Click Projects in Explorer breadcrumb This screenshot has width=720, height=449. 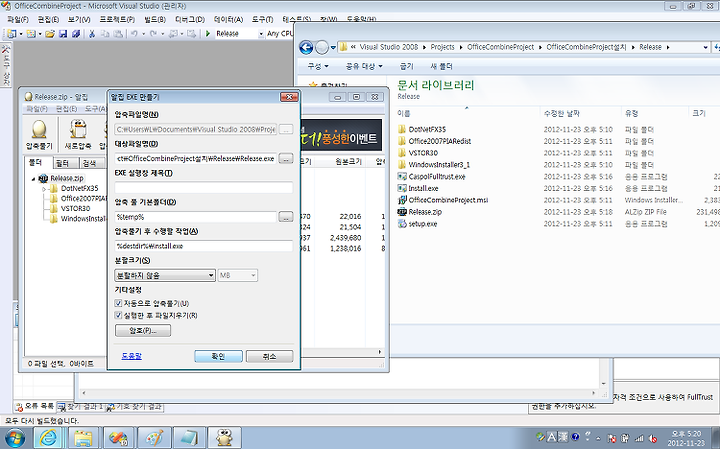443,47
